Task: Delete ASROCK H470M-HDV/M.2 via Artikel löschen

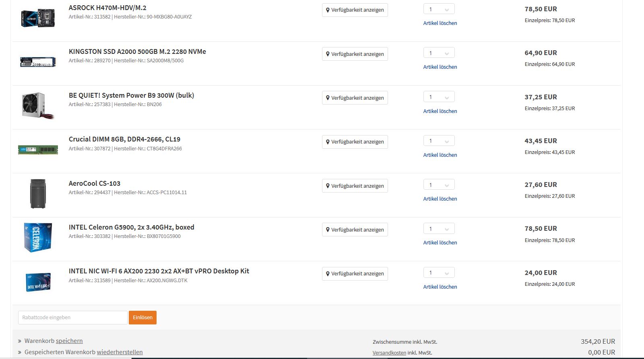Action: click(x=440, y=23)
